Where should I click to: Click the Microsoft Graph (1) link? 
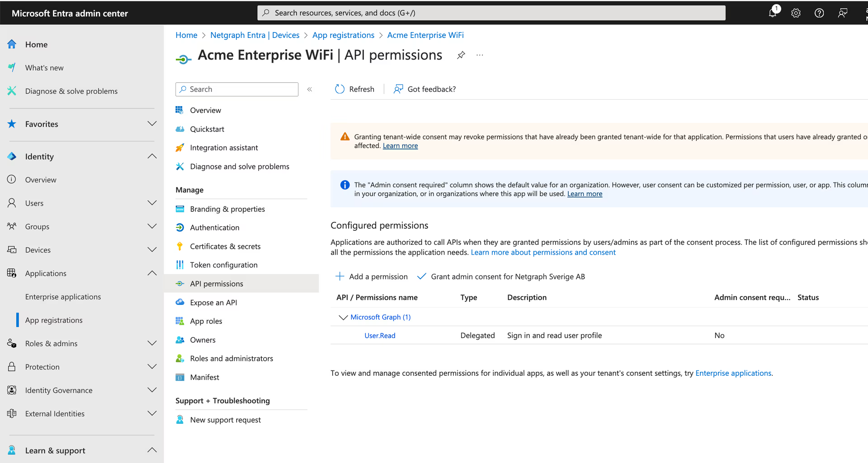pyautogui.click(x=380, y=317)
